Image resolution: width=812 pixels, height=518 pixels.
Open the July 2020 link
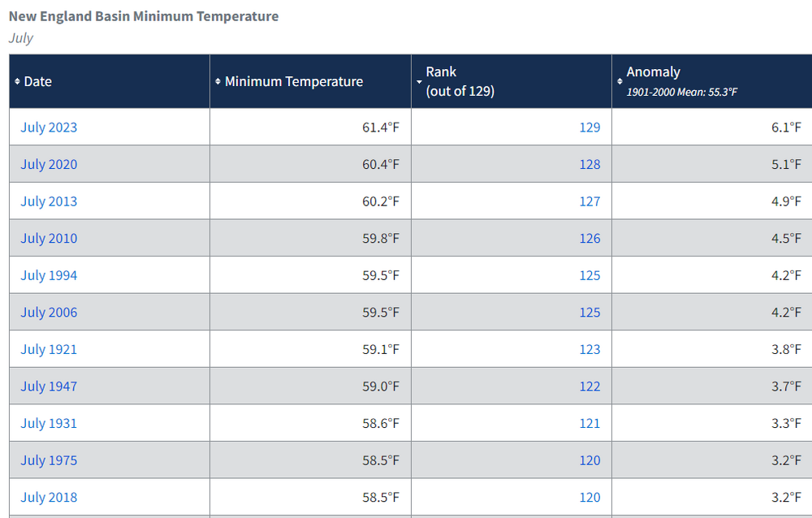[x=49, y=164]
